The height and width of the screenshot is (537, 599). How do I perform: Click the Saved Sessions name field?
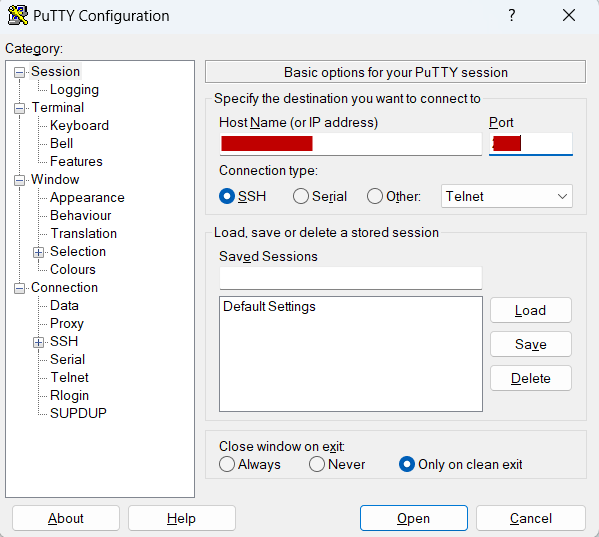(x=351, y=278)
